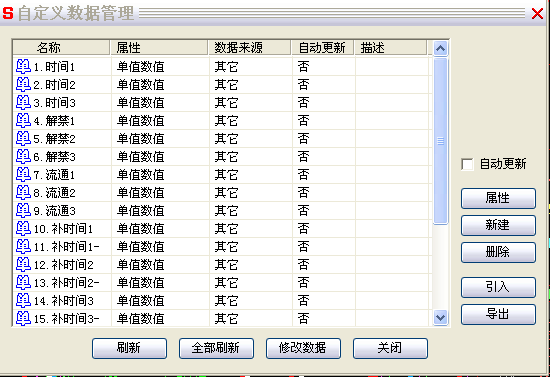Click 单值数值 in the 9.流通3 row
The width and height of the screenshot is (550, 377).
pos(141,211)
